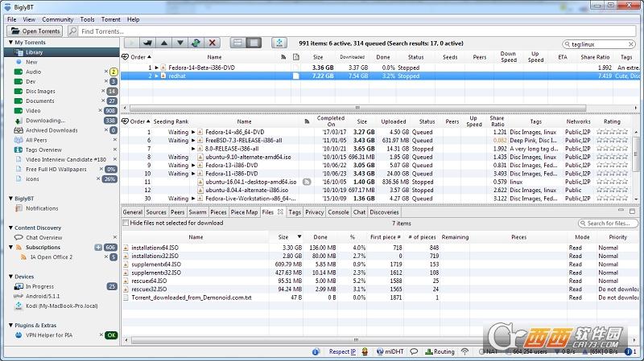Switch to the Swarm tab
Image resolution: width=644 pixels, height=361 pixels.
pyautogui.click(x=197, y=212)
